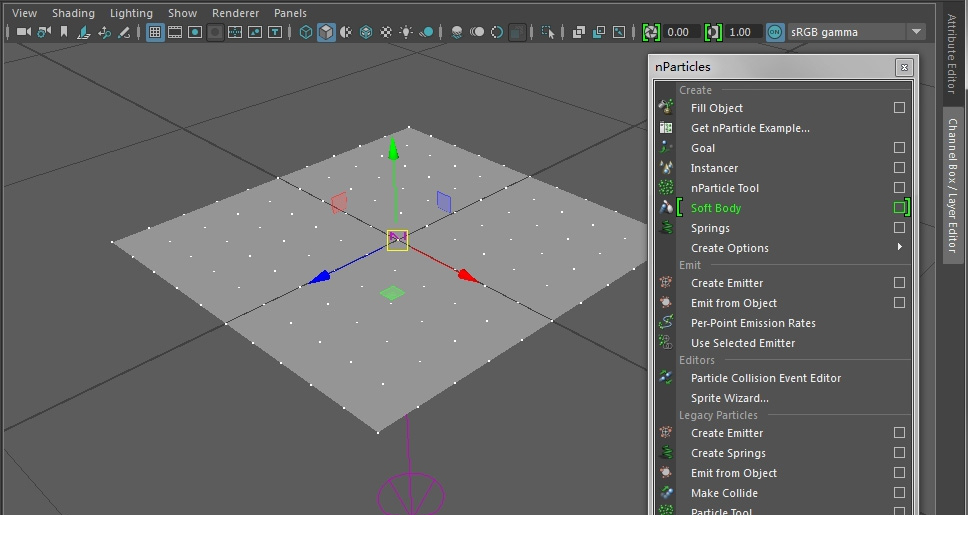
Task: Click Per-Point Emission Rates
Action: (753, 323)
